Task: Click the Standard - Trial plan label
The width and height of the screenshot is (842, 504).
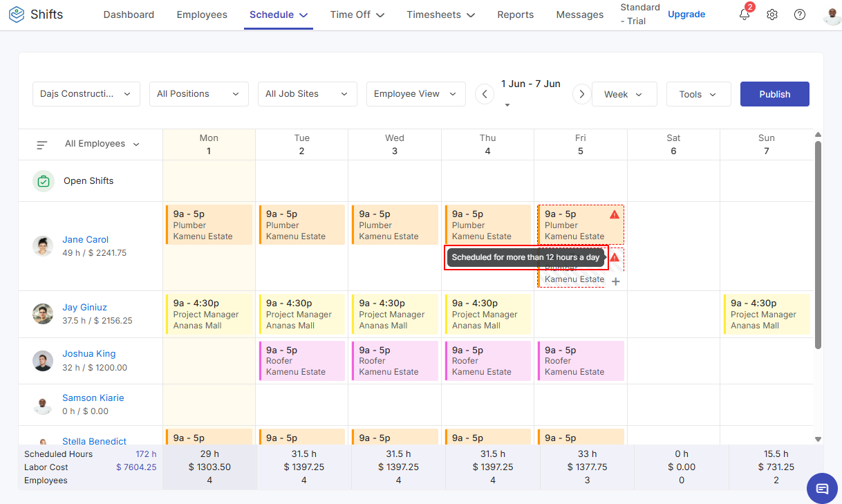Action: (x=640, y=15)
